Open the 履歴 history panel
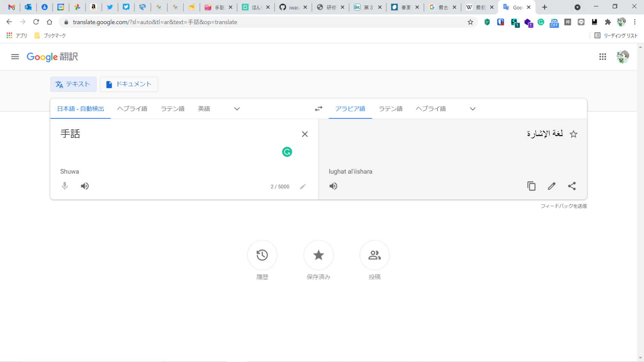 point(262,255)
